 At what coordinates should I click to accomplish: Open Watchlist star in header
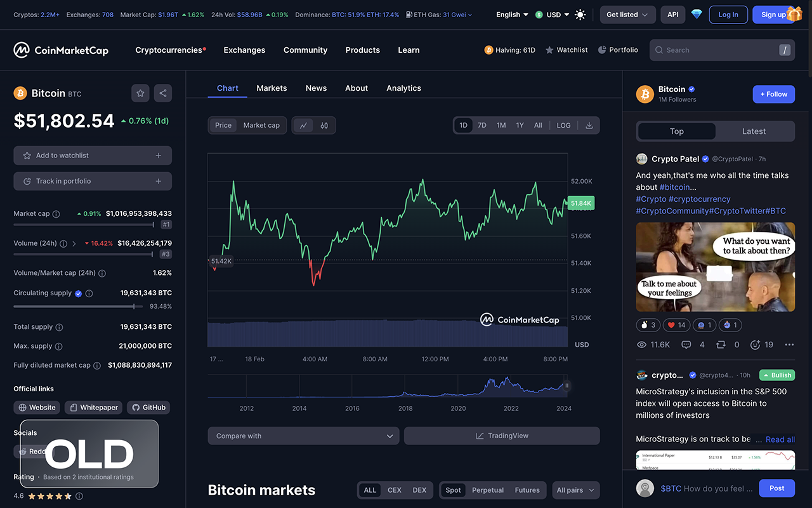click(566, 50)
